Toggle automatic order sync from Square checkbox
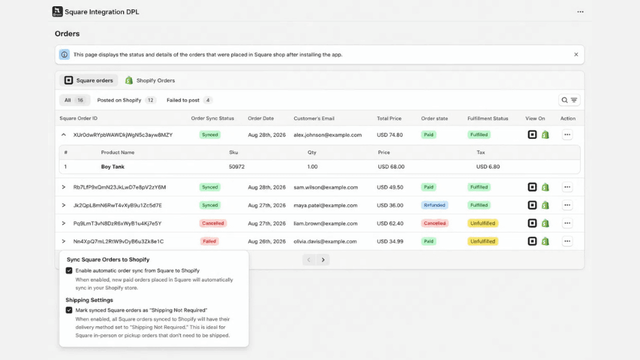Image resolution: width=640 pixels, height=360 pixels. pos(69,271)
